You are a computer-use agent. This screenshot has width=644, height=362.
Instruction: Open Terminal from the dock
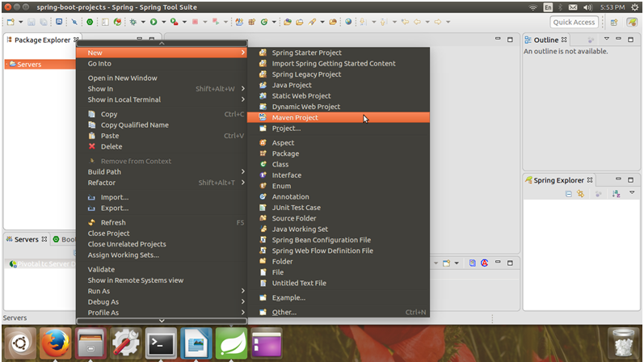[161, 343]
